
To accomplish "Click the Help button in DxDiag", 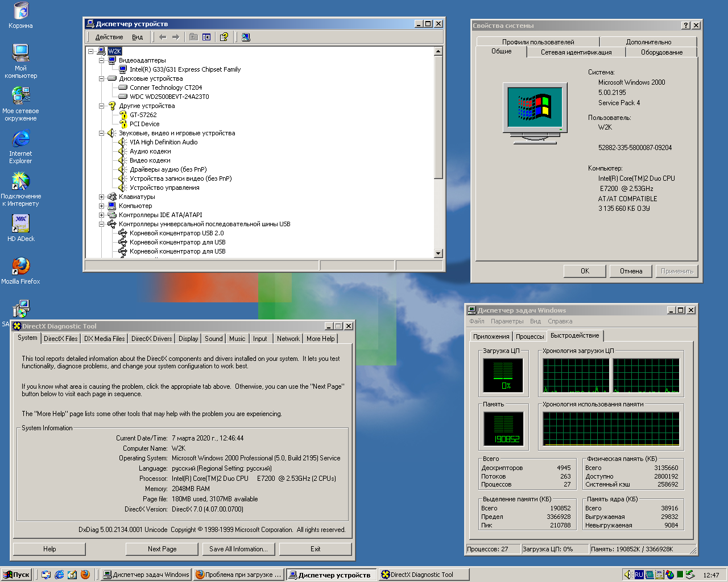I will click(49, 549).
